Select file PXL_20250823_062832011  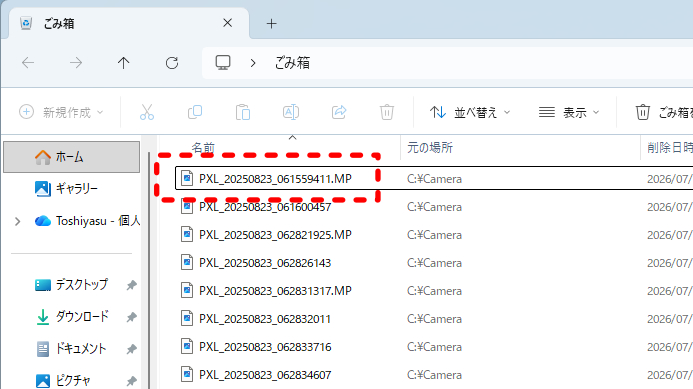tap(265, 319)
